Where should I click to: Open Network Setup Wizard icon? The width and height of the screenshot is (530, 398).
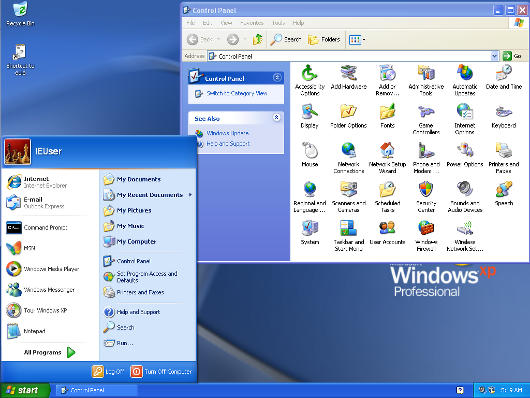tap(387, 158)
